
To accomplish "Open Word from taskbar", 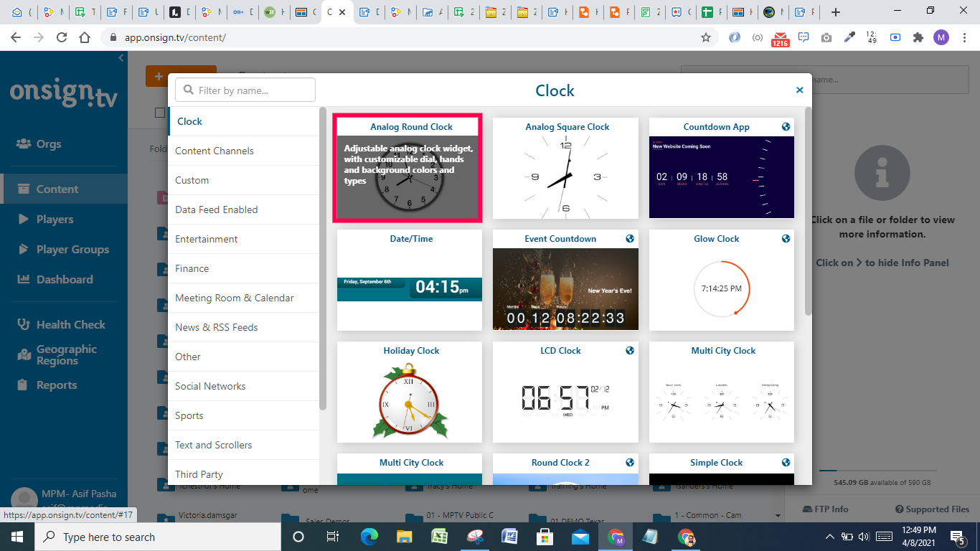I will [510, 537].
